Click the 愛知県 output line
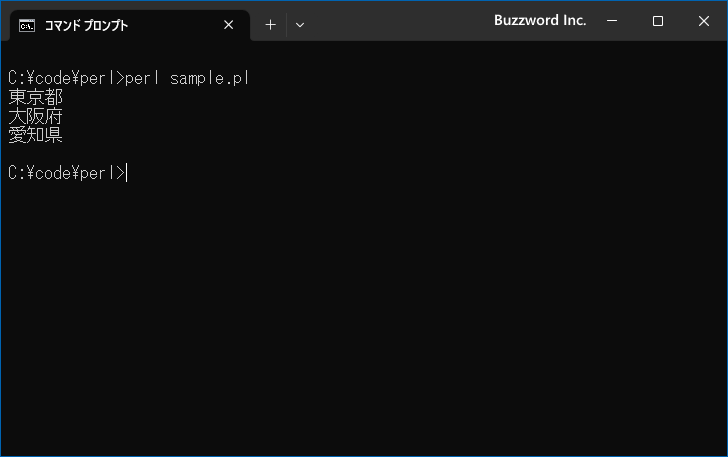The width and height of the screenshot is (728, 457). 35,135
